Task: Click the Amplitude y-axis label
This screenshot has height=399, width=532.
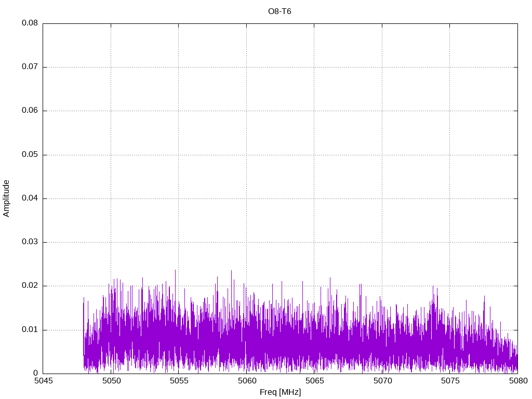Action: pyautogui.click(x=7, y=198)
